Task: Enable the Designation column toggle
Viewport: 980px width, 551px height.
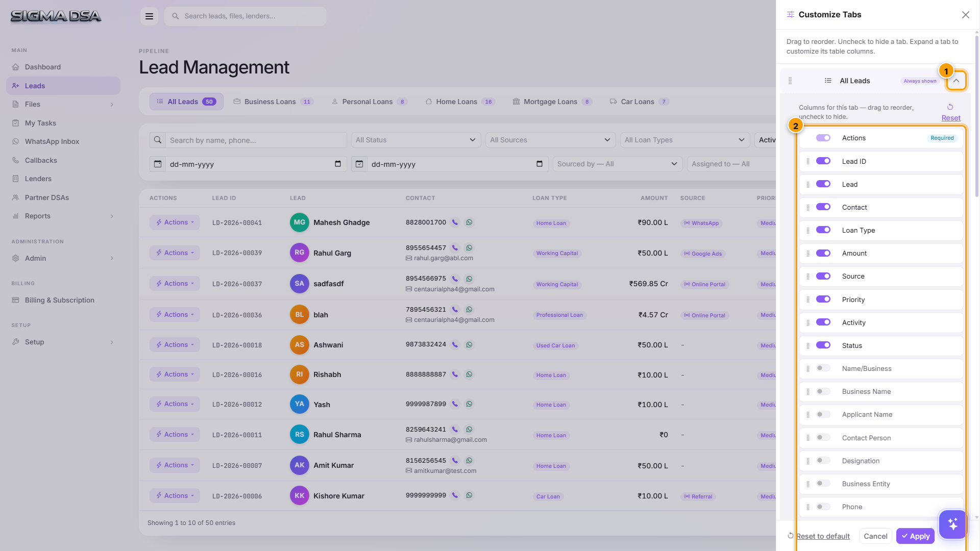Action: [x=823, y=460]
